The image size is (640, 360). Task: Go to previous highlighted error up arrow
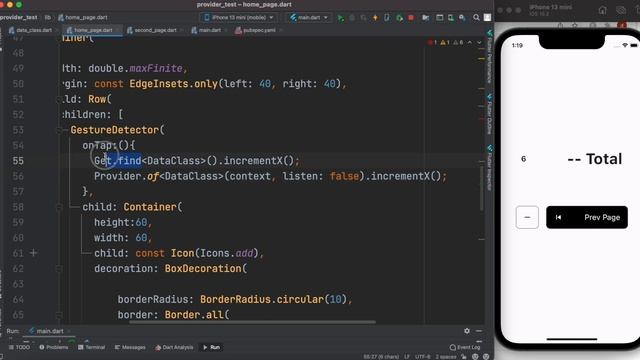coord(470,42)
